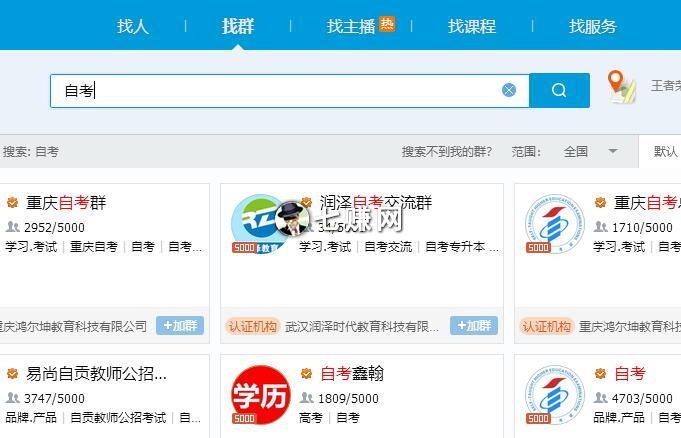Click the 重庆自考 tag in first card
681x438 pixels.
click(94, 247)
